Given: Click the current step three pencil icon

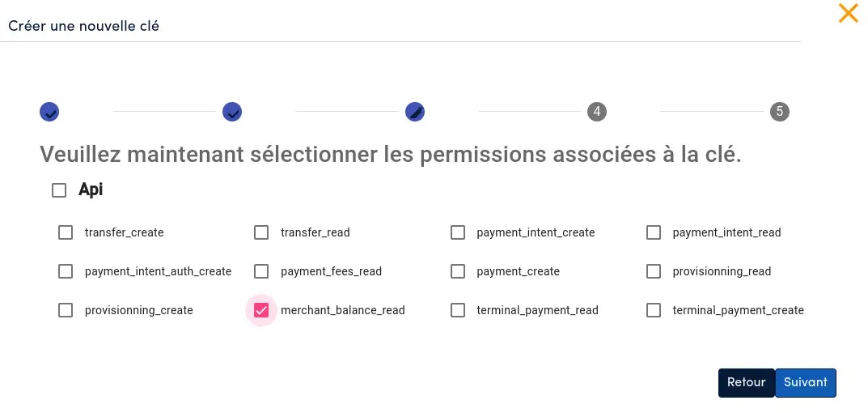Looking at the screenshot, I should [415, 112].
